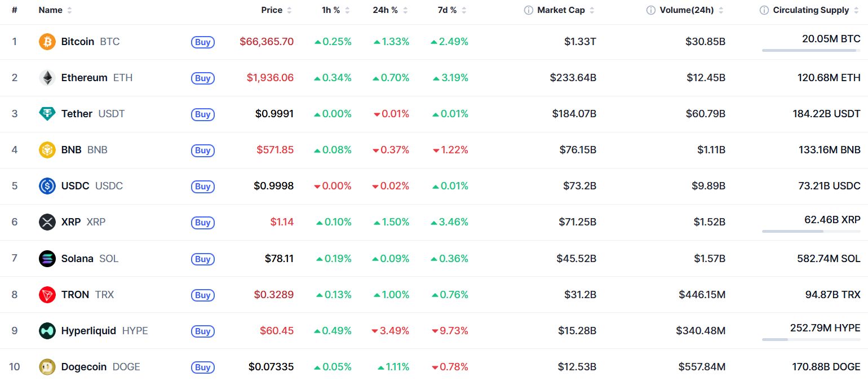
Task: Sort by 7d % column header
Action: point(453,10)
